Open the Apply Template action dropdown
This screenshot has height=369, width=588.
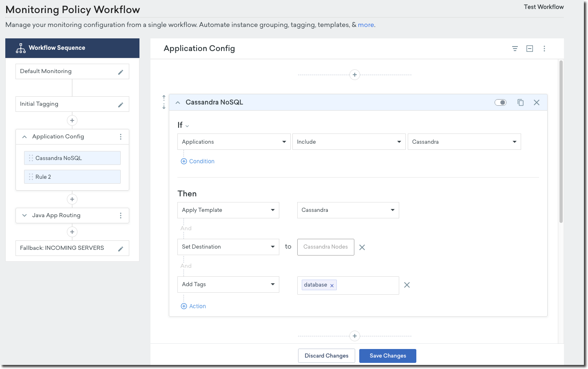coord(228,210)
